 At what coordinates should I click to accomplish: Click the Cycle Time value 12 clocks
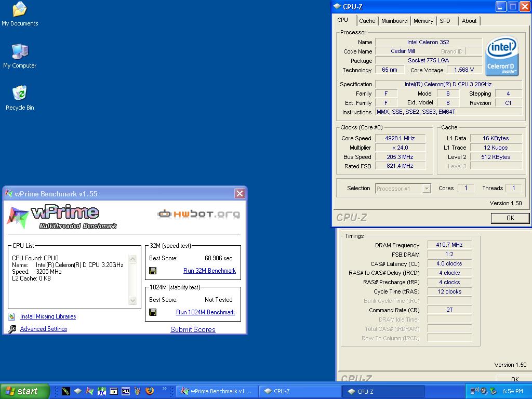click(449, 291)
